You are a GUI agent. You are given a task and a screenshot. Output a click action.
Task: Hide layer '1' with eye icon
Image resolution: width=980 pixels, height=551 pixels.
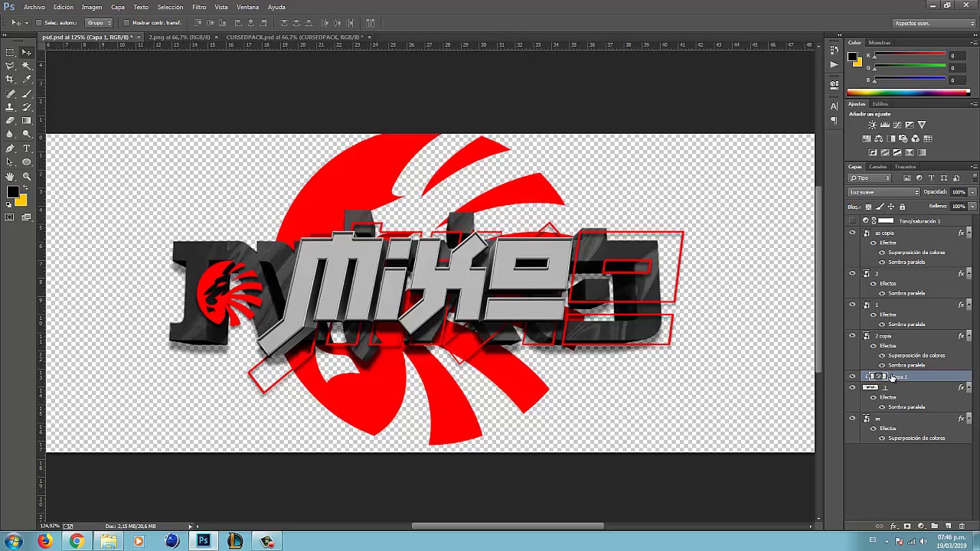852,305
